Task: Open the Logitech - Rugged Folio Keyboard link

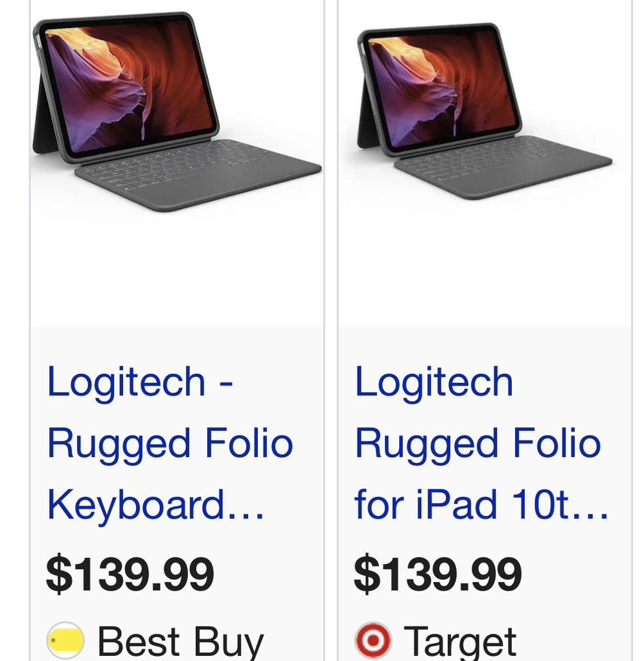Action: click(x=170, y=443)
